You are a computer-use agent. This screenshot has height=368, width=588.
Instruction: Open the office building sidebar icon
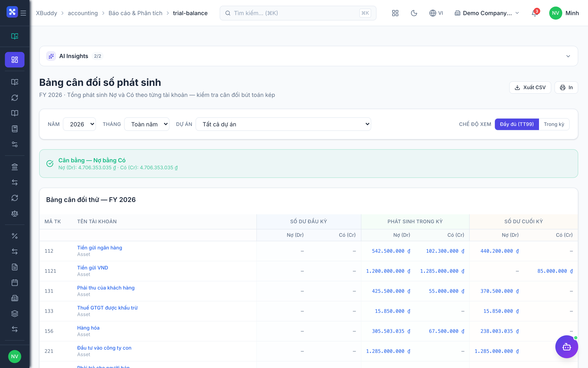pos(15,298)
